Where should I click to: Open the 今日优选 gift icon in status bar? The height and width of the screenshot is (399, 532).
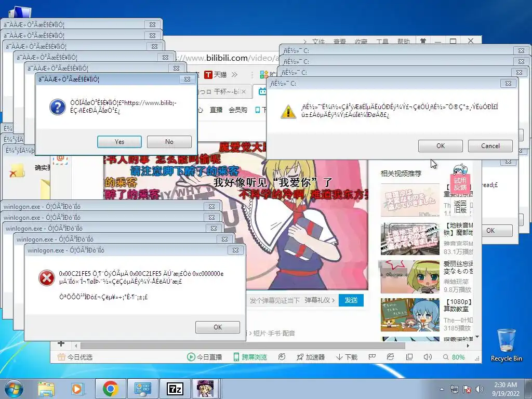click(61, 357)
